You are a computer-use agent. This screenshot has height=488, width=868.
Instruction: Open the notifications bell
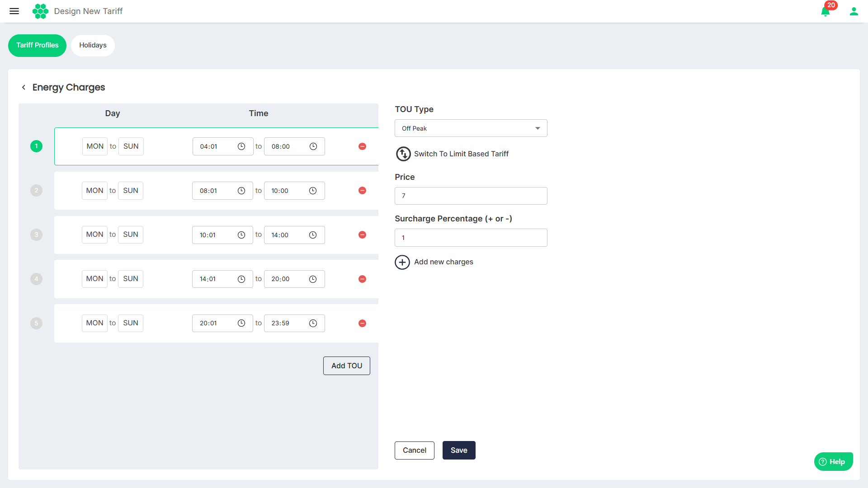(x=825, y=12)
